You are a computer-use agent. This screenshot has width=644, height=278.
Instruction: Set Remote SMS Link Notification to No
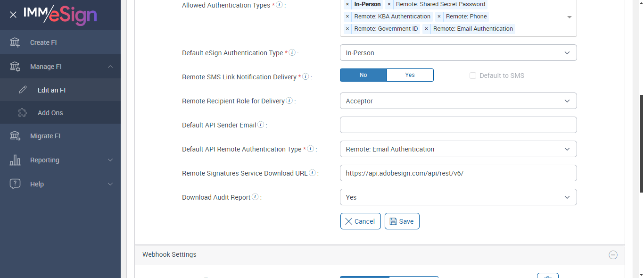coord(363,75)
